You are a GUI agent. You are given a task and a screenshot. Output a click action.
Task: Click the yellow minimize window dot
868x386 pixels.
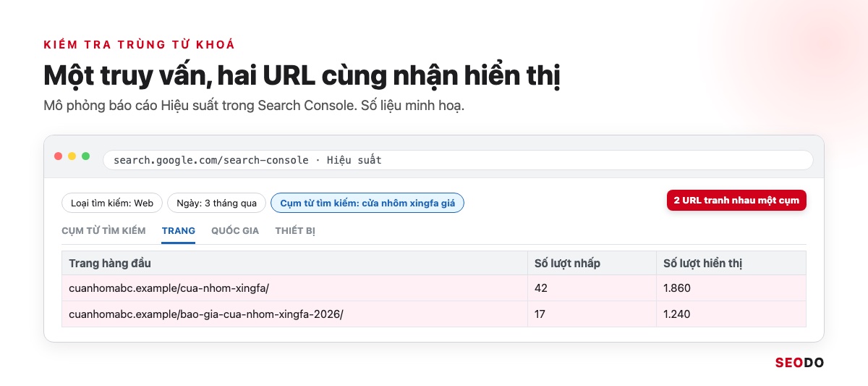click(x=72, y=156)
